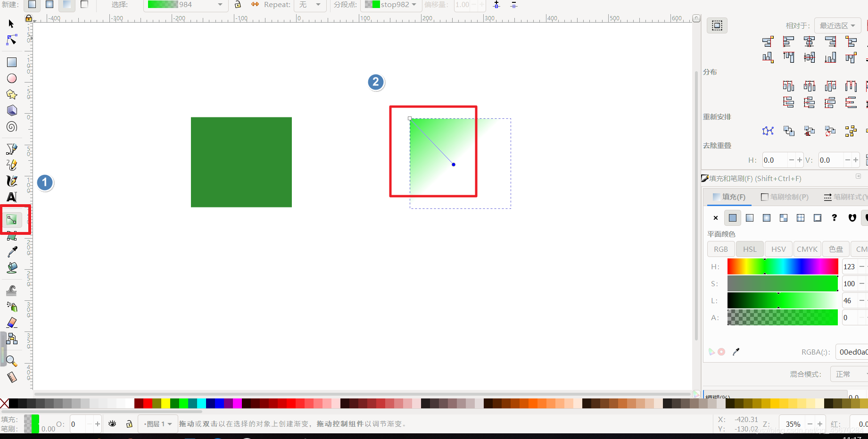Screen dimensions: 868x439
Task: Unset fill paint (question mark)
Action: 835,218
